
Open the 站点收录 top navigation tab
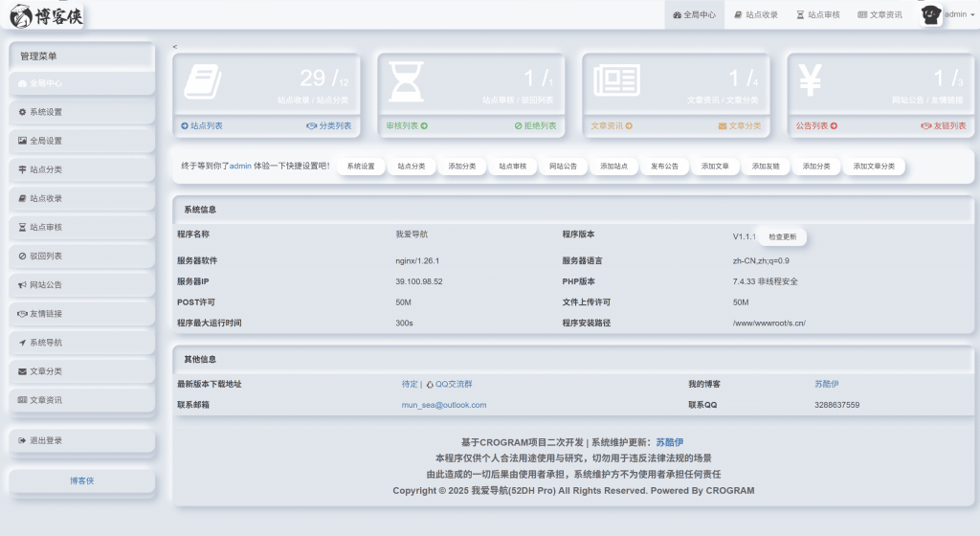tap(756, 15)
